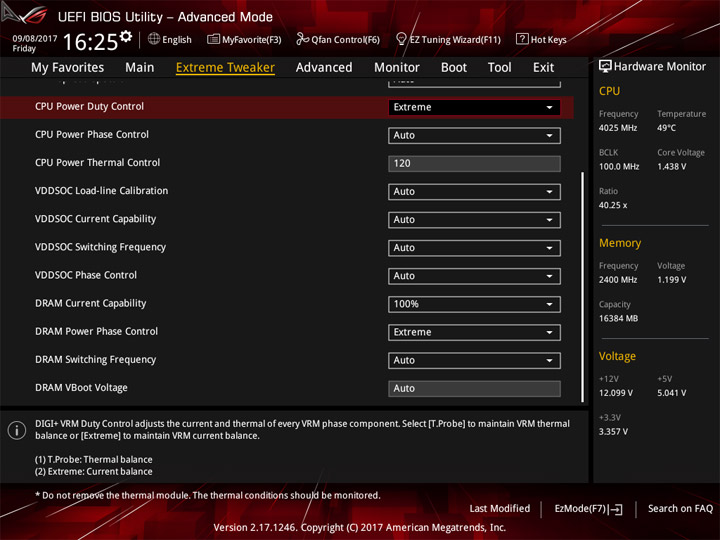Select DRAM Switching Frequency label
Screen dimensions: 720x540
(x=96, y=360)
